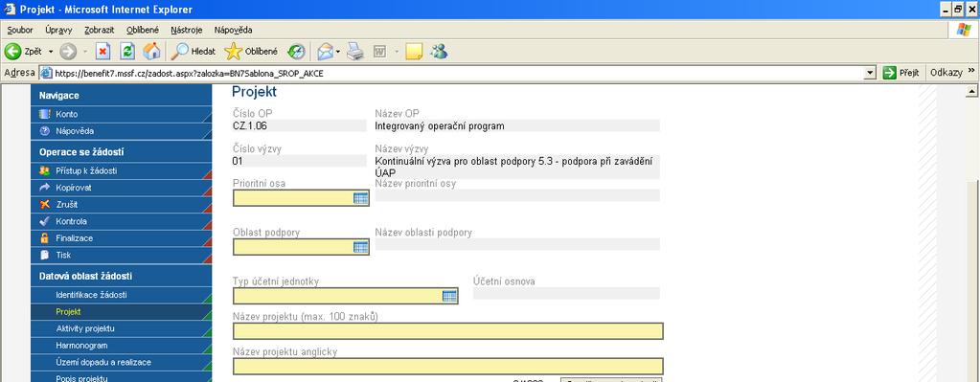Click the Přejít go button
The width and height of the screenshot is (980, 382).
pos(900,73)
